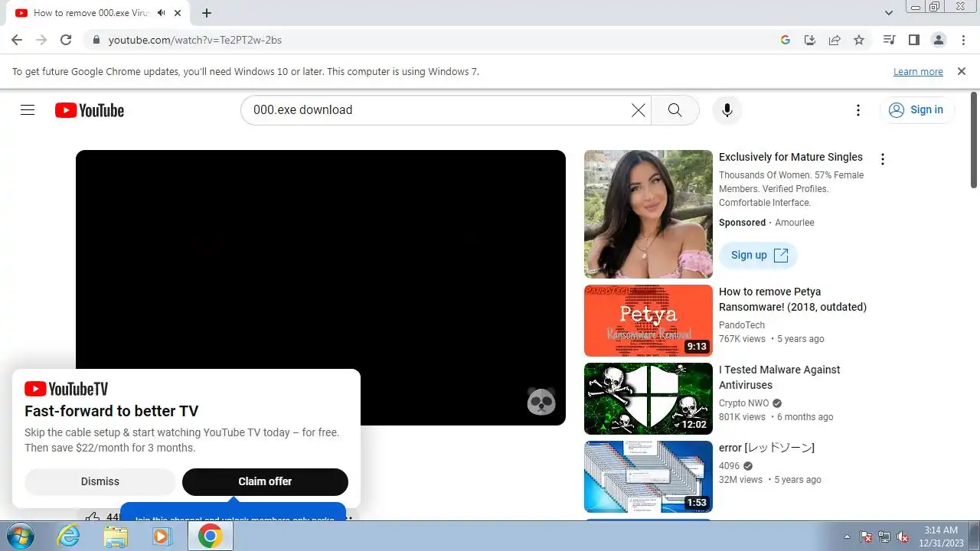The height and width of the screenshot is (551, 980).
Task: Click the magnifier search button
Action: coord(675,110)
